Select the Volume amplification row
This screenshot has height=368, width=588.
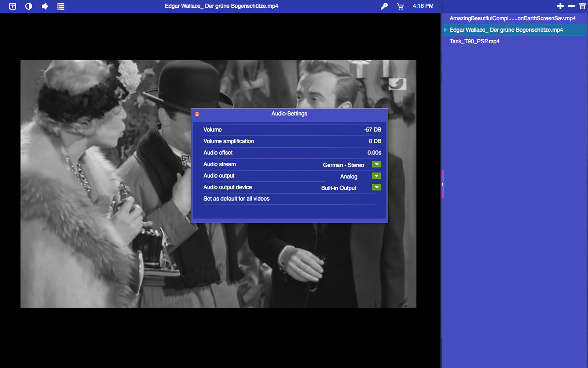tap(289, 141)
